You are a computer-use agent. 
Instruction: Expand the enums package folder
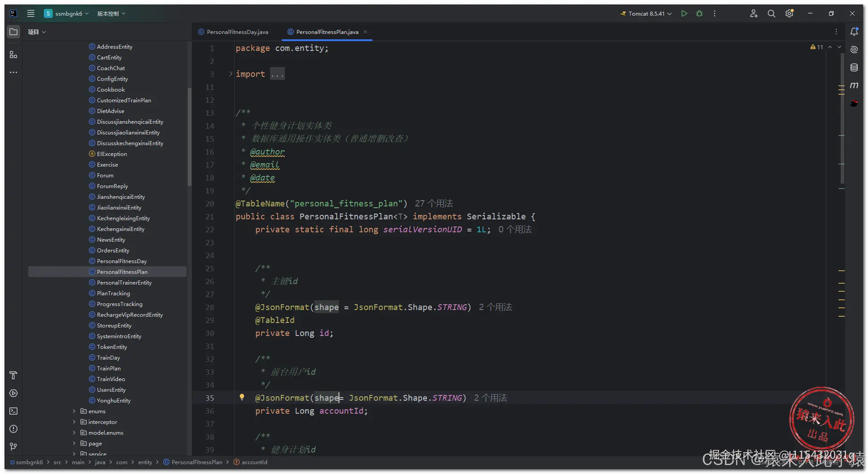pos(74,411)
